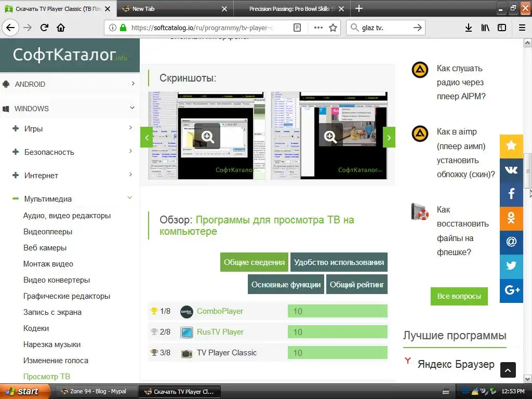The image size is (532, 399).
Task: Go back with the browser back arrow
Action: click(x=10, y=28)
